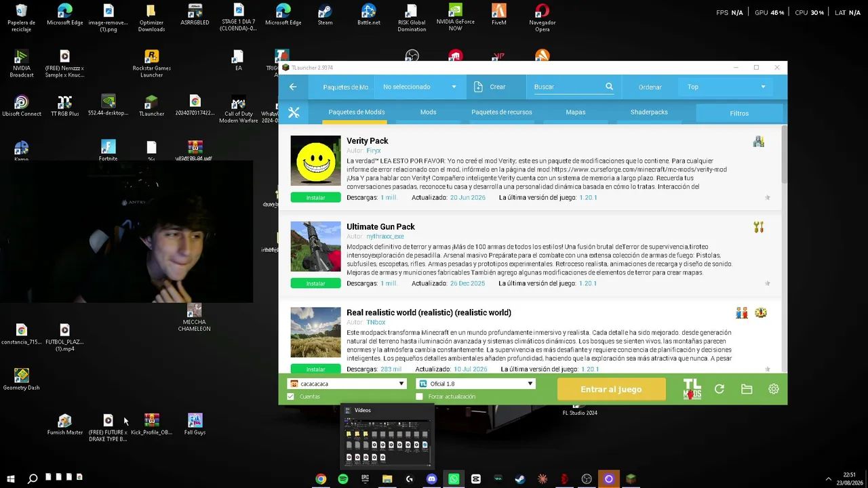Open the Paquetes de recursos tab

(x=502, y=113)
